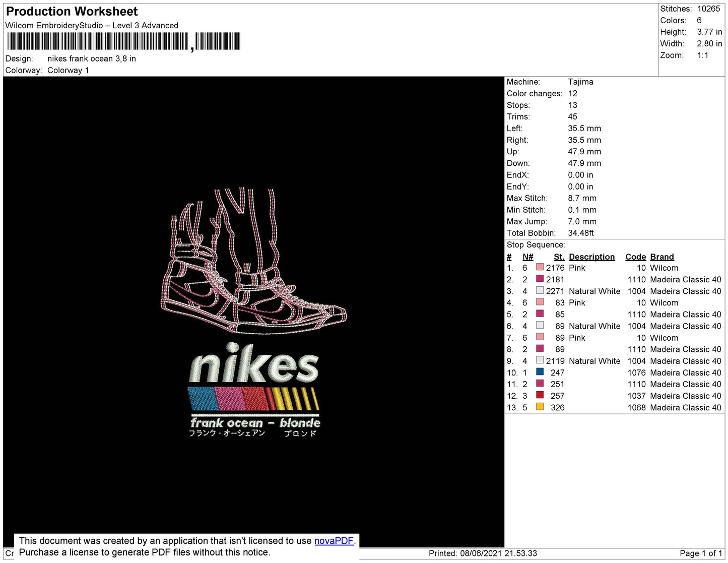
Task: Select the yellow swatch in stop 13
Action: click(x=540, y=407)
